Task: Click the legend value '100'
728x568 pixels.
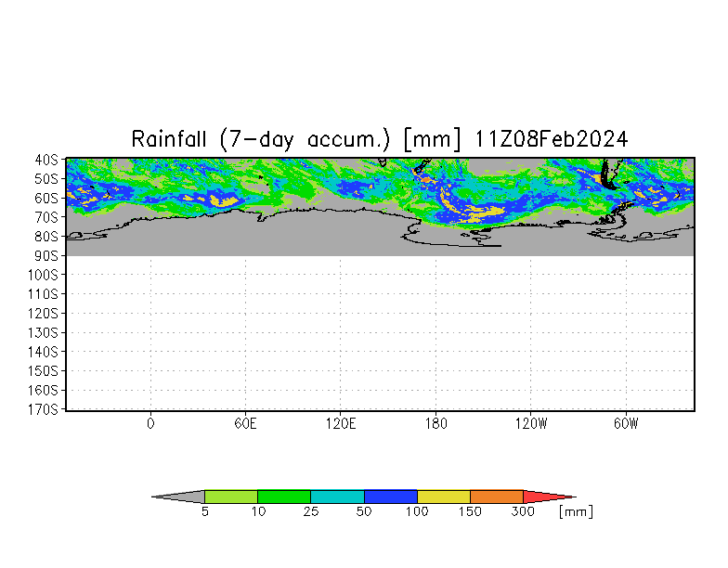Action: coord(417,512)
